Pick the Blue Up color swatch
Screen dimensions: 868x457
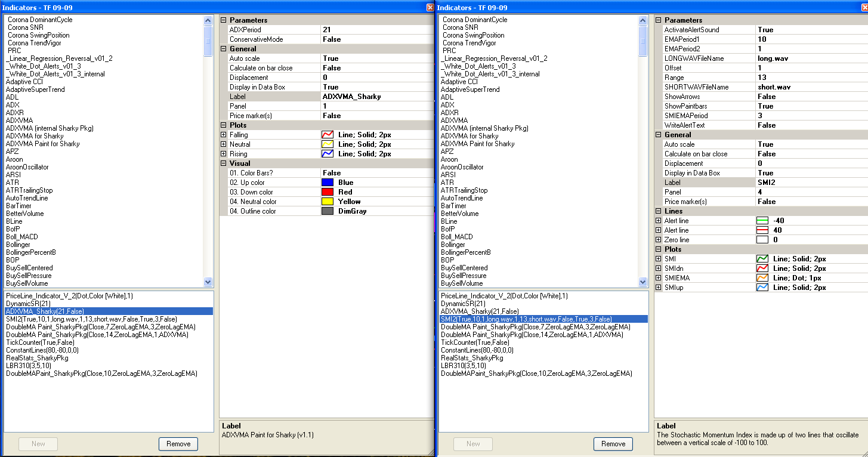(327, 183)
